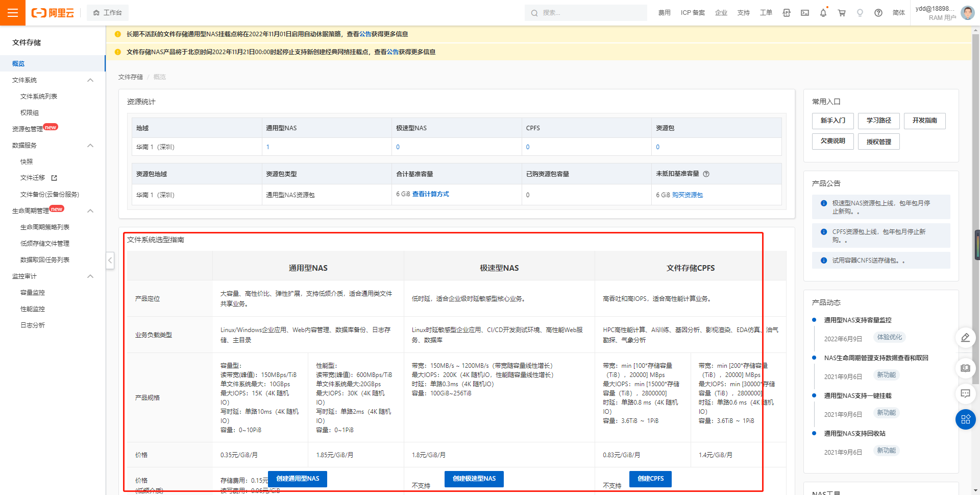Open the API tool icon in the header
This screenshot has width=980, height=495.
(787, 13)
